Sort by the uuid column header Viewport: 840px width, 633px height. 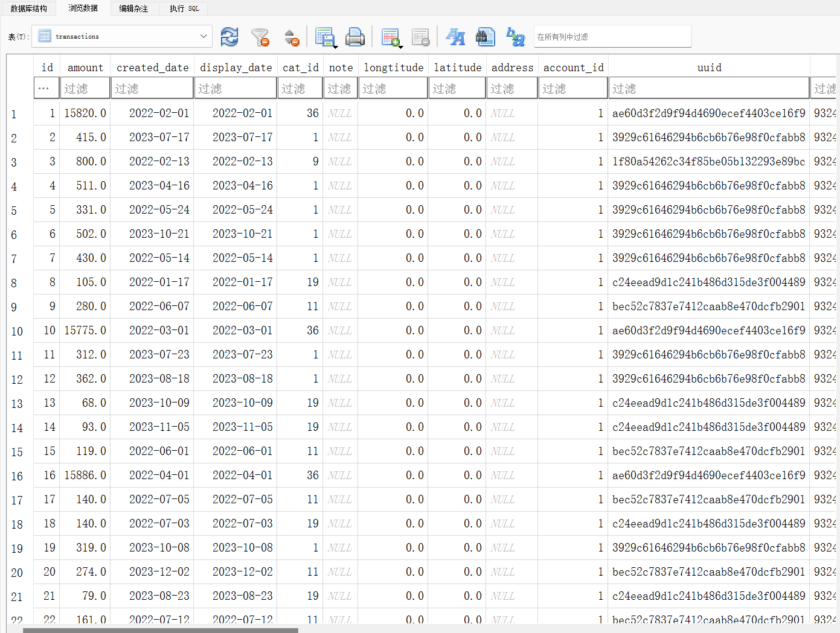tap(709, 67)
